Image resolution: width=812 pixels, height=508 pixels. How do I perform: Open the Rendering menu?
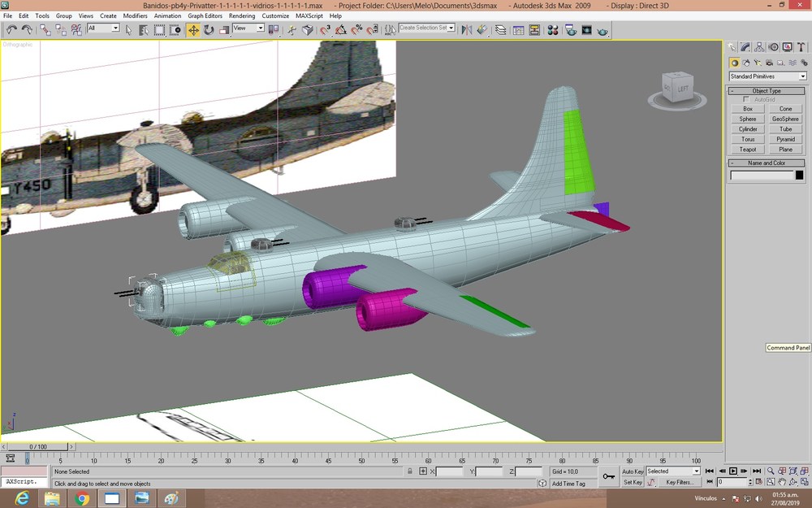(242, 15)
